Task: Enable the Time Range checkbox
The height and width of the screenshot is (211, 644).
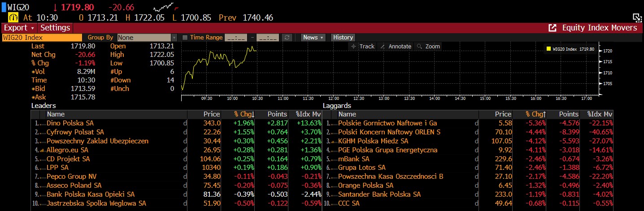Action: point(186,38)
